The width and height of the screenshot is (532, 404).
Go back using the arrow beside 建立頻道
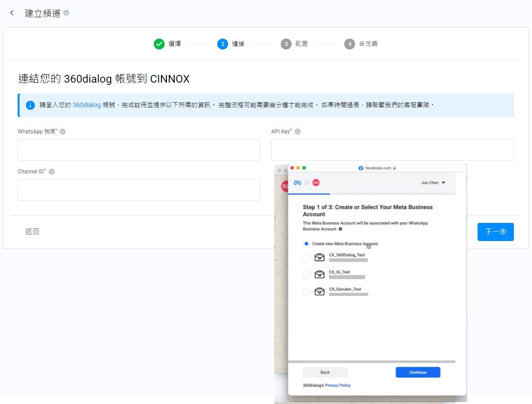click(12, 13)
